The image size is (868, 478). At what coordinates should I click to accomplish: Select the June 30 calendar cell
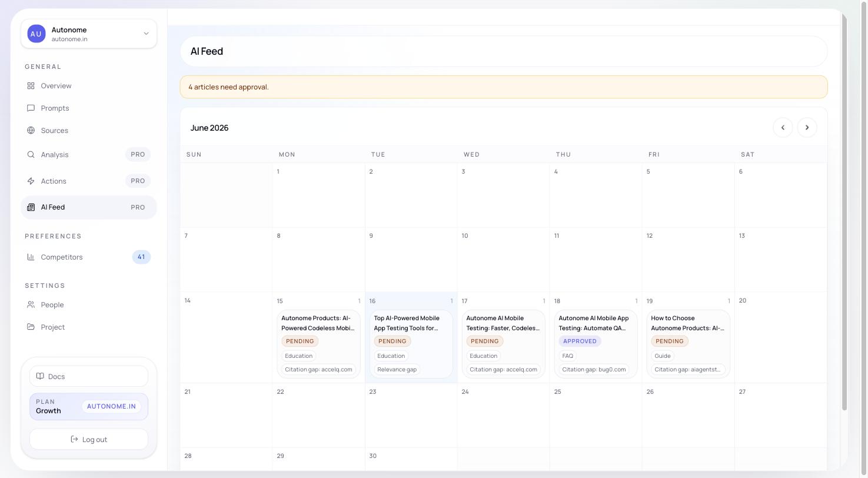(411, 459)
